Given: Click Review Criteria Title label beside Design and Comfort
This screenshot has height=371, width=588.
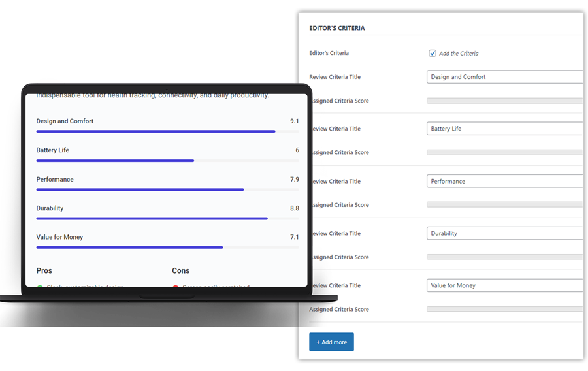Looking at the screenshot, I should [x=335, y=77].
